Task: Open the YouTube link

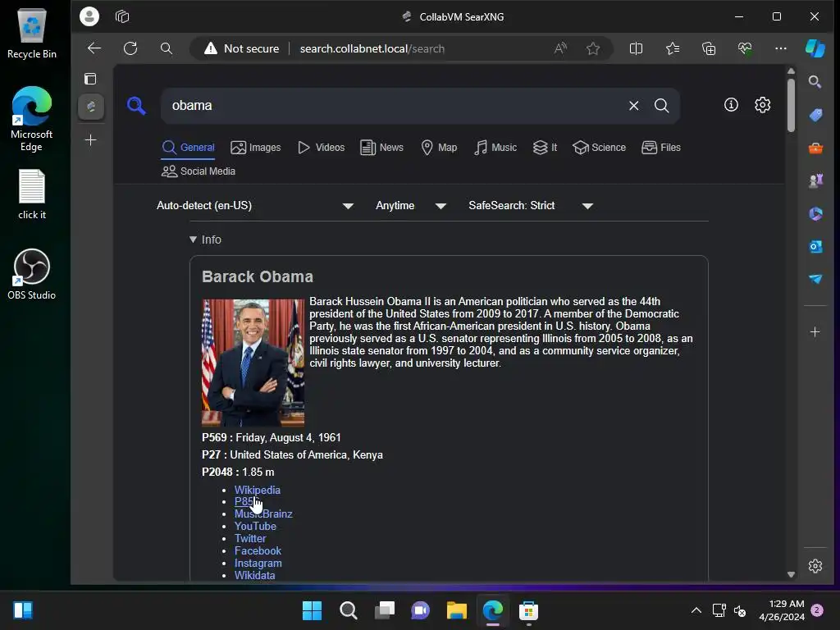Action: click(255, 526)
